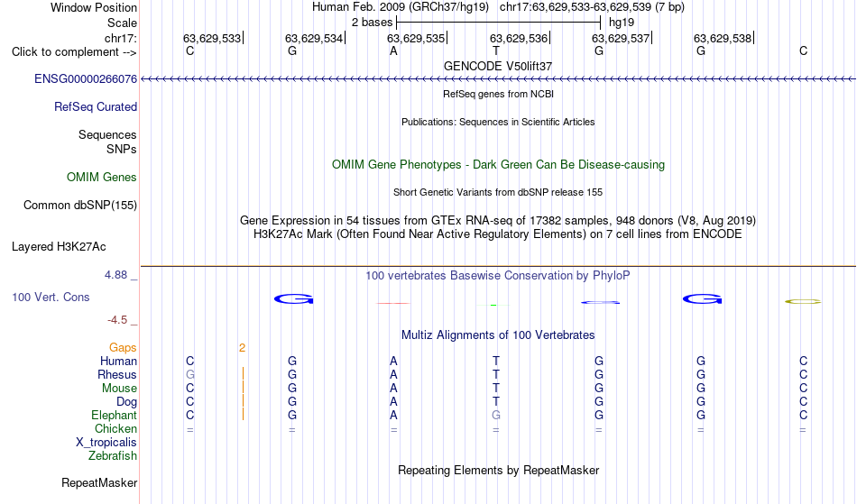857x504 pixels.
Task: Click the orange '2' in the Gaps row
Action: coord(242,348)
